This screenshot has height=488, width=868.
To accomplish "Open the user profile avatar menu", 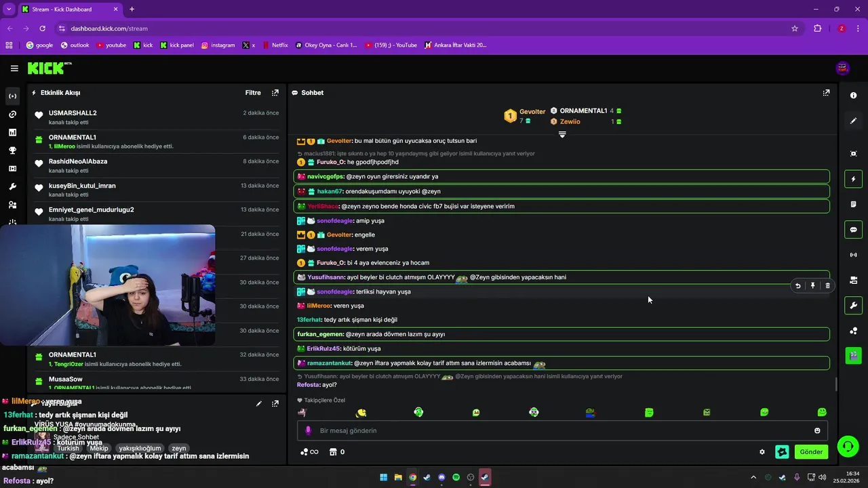I will click(842, 68).
